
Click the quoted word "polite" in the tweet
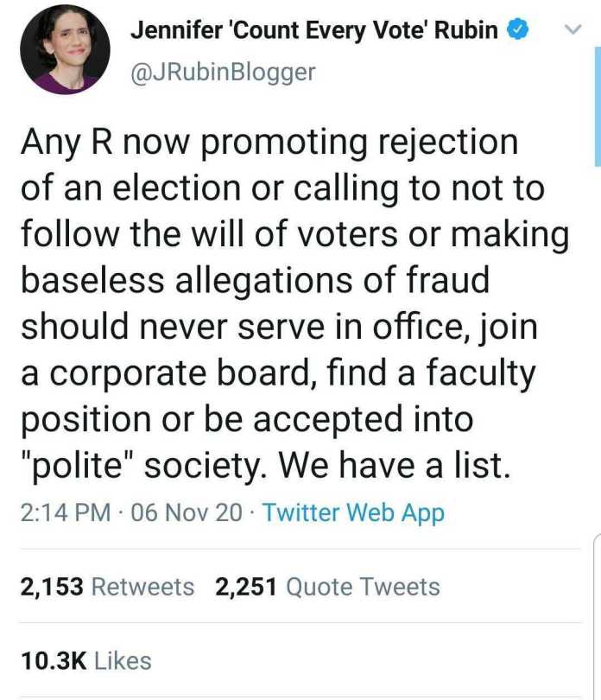pos(77,466)
